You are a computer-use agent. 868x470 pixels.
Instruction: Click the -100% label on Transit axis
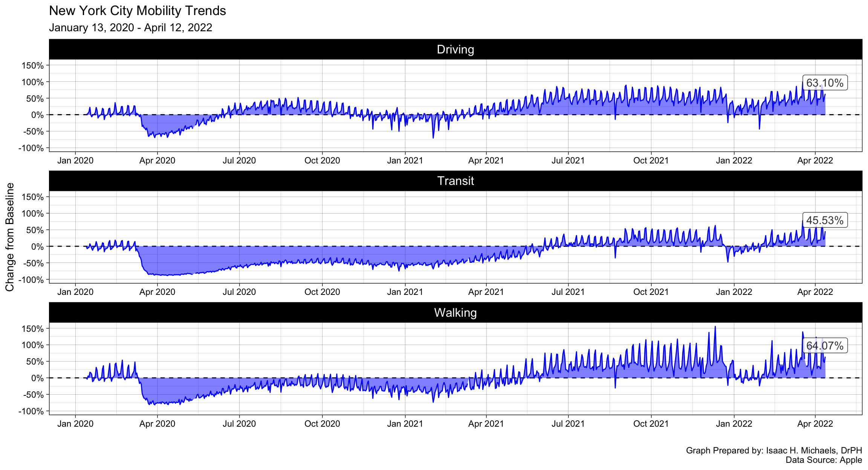click(31, 279)
